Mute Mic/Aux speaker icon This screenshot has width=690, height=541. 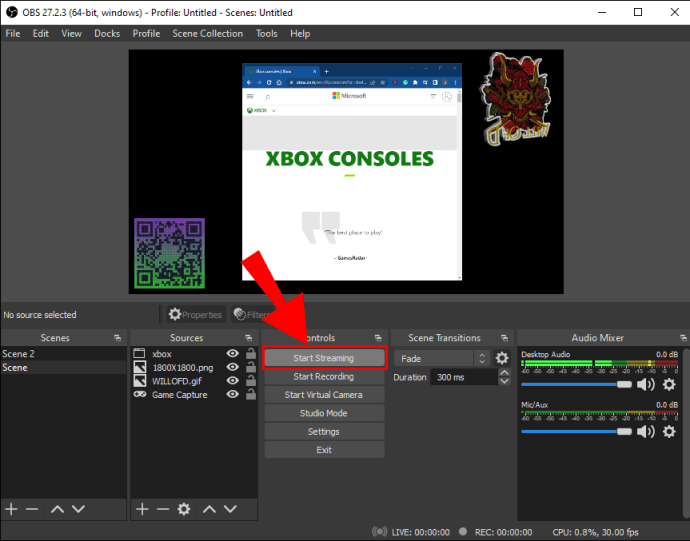pyautogui.click(x=646, y=431)
